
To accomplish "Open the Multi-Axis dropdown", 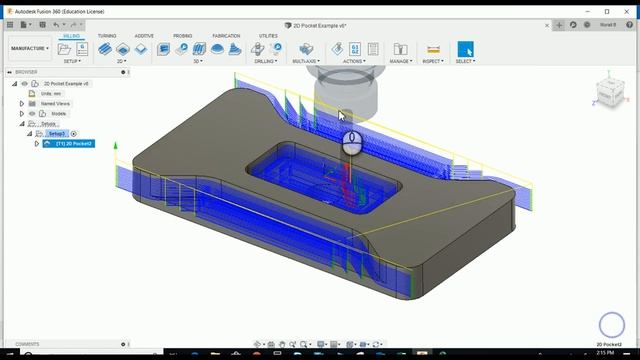I will (x=306, y=61).
